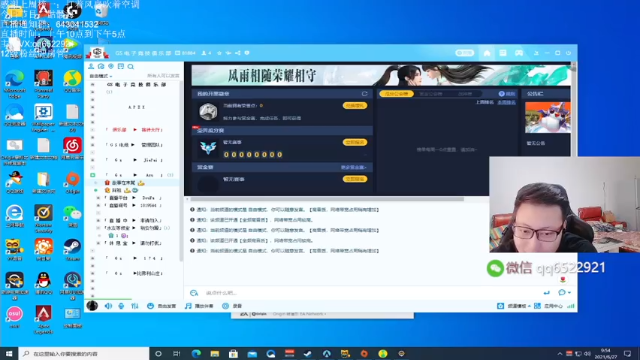Select the APEX channel row

pos(136,107)
